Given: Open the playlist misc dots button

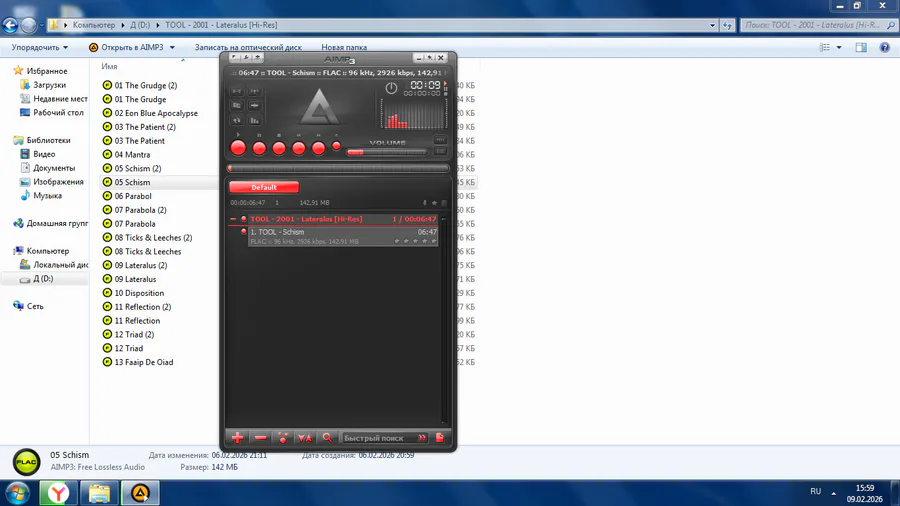Looking at the screenshot, I should (x=282, y=438).
